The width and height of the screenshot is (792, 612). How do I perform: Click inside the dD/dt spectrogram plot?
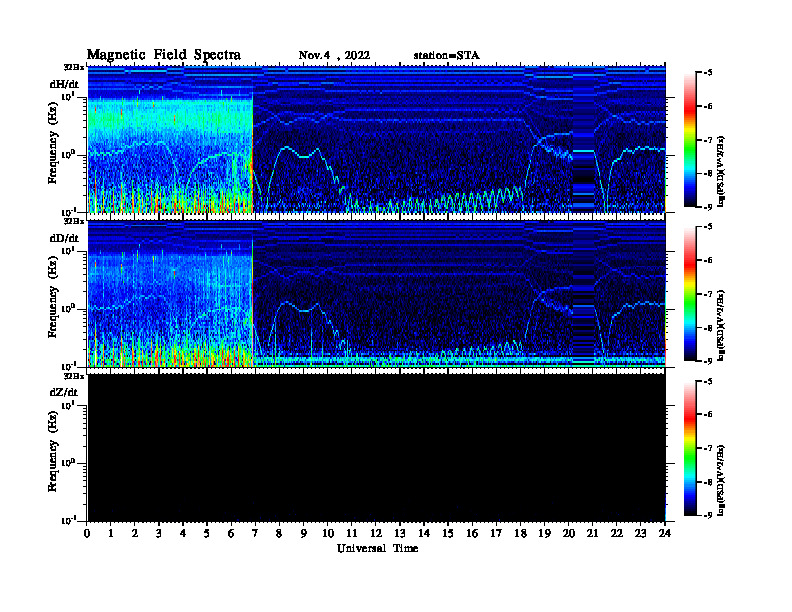[377, 293]
